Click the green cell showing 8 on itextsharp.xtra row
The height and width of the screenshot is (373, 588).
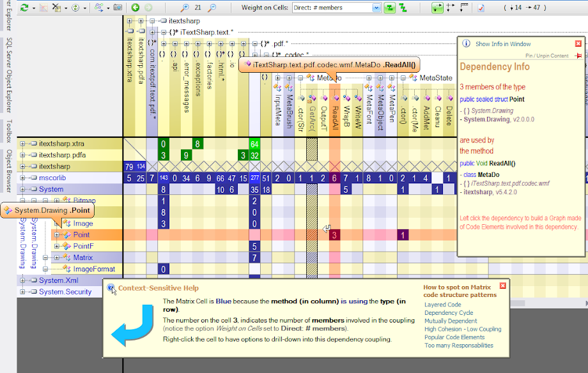197,144
